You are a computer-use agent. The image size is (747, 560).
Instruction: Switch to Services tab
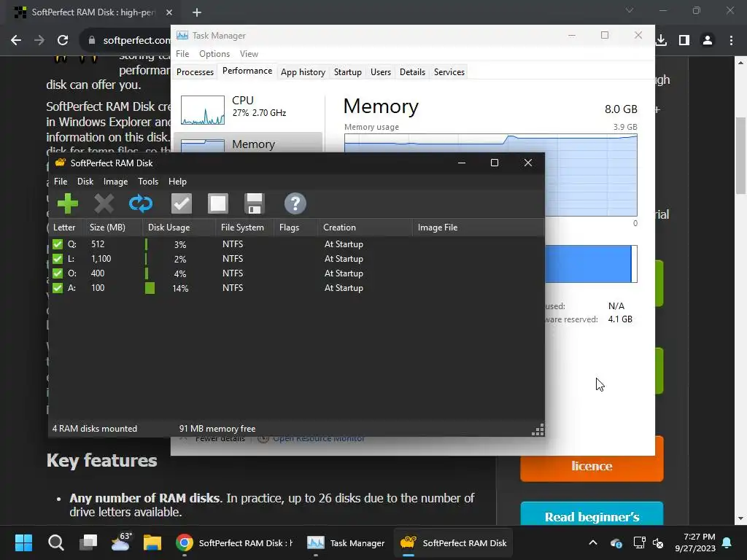(449, 72)
